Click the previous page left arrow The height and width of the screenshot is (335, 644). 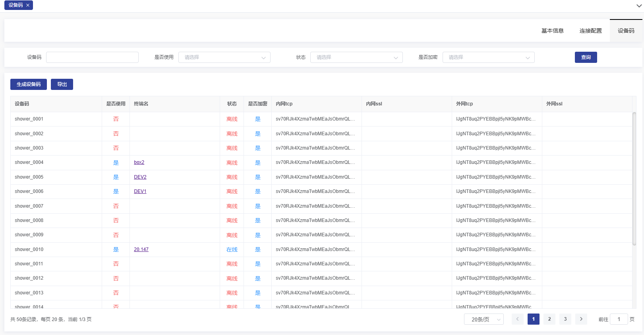pos(517,319)
